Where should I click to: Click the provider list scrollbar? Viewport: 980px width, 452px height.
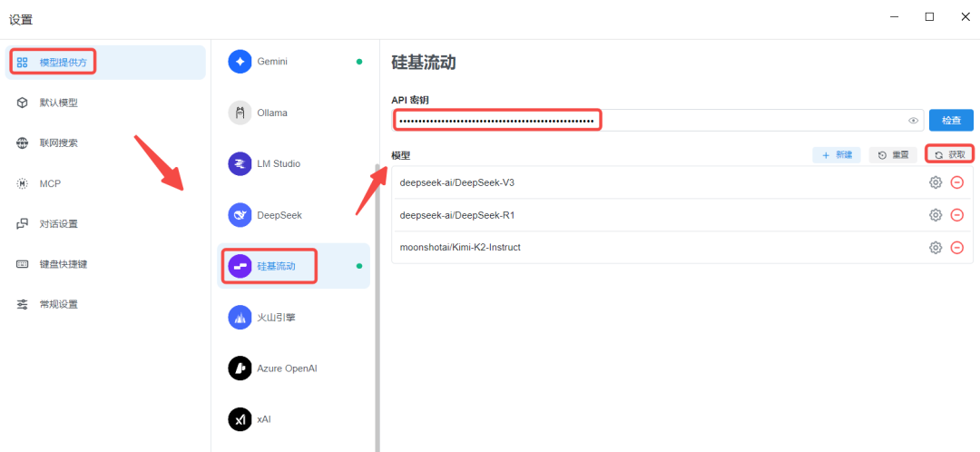[377, 307]
